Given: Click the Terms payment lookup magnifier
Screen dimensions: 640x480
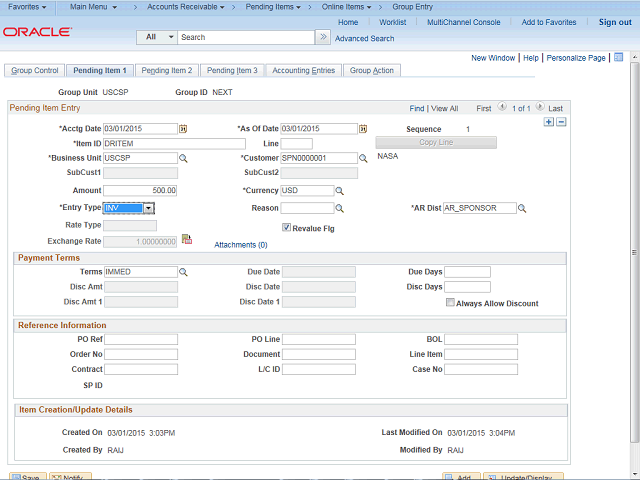Looking at the screenshot, I should tap(183, 272).
